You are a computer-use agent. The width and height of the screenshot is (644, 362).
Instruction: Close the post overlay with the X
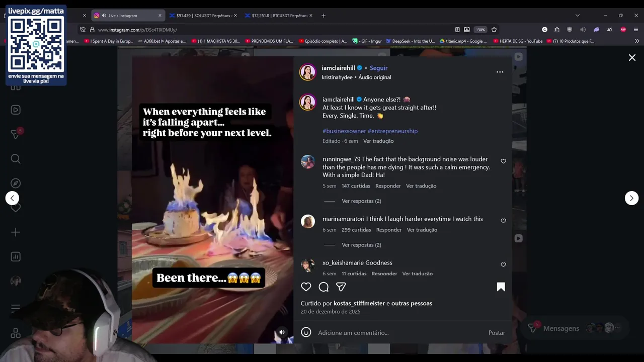tap(632, 58)
